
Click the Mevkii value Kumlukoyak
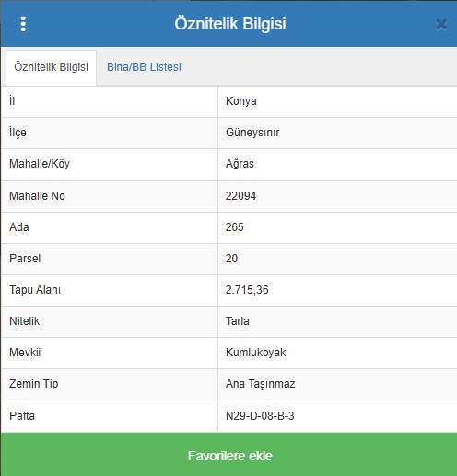(x=255, y=353)
